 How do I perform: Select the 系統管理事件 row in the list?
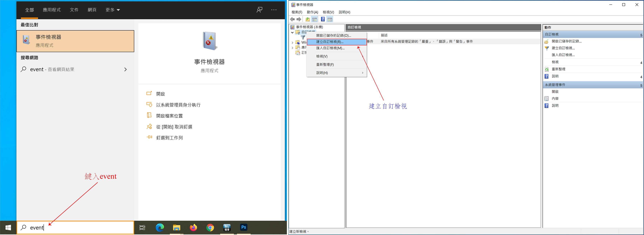(x=444, y=42)
